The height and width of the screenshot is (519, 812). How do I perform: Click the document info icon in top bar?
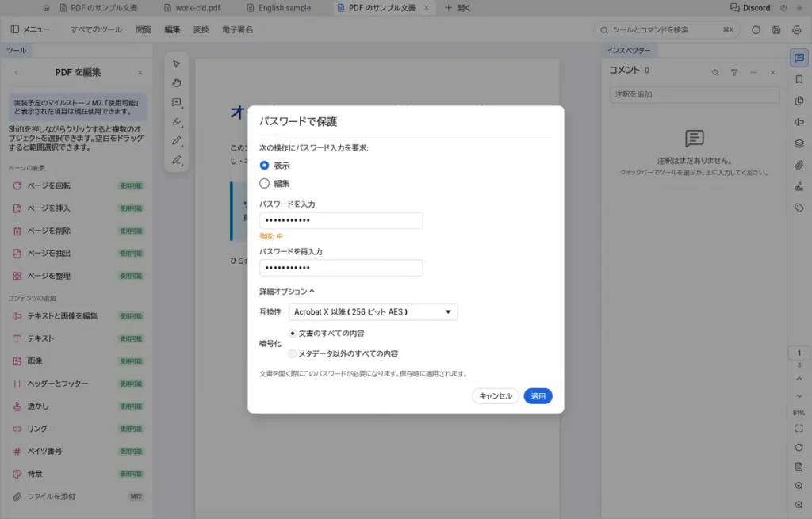coord(756,30)
